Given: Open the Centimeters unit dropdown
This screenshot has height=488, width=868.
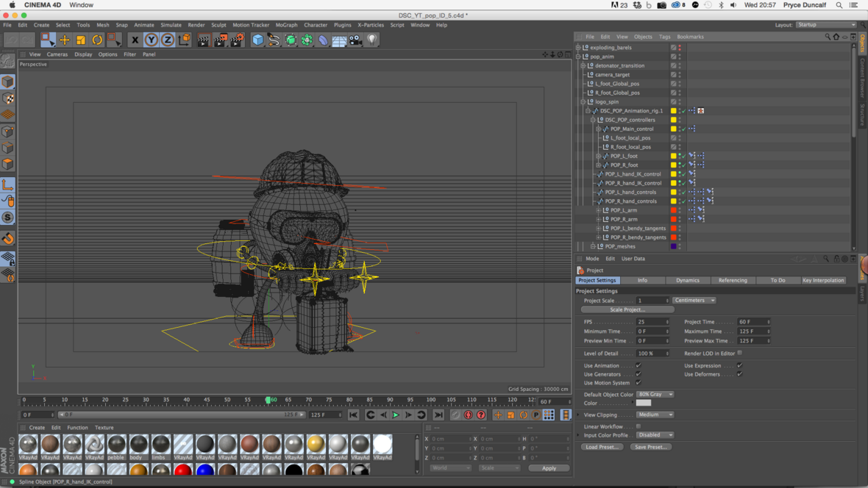Looking at the screenshot, I should click(x=694, y=301).
